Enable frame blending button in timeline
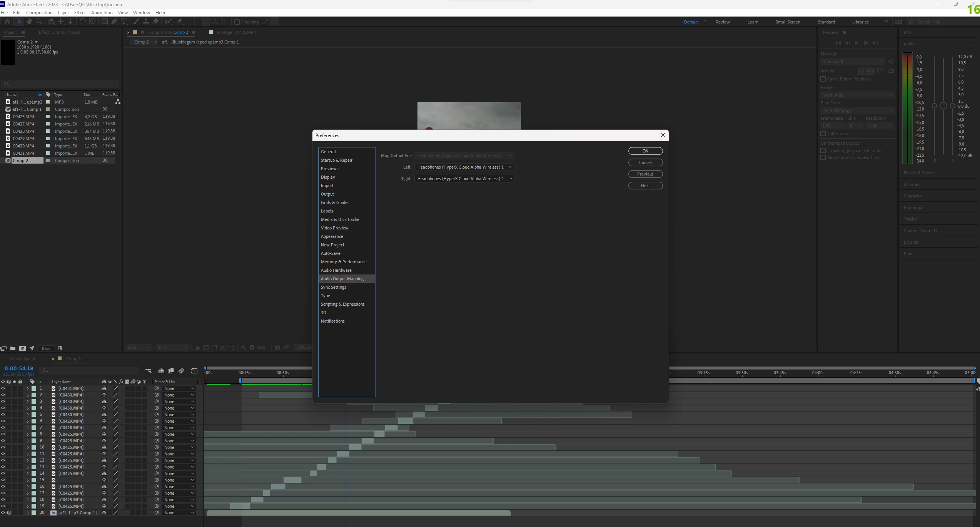 [171, 371]
